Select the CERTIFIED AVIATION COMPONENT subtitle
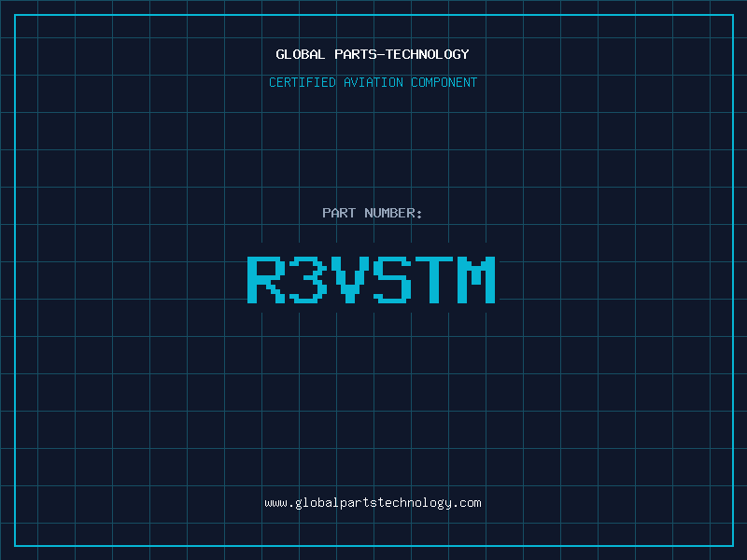Screen dimensions: 747x560 click(x=373, y=82)
